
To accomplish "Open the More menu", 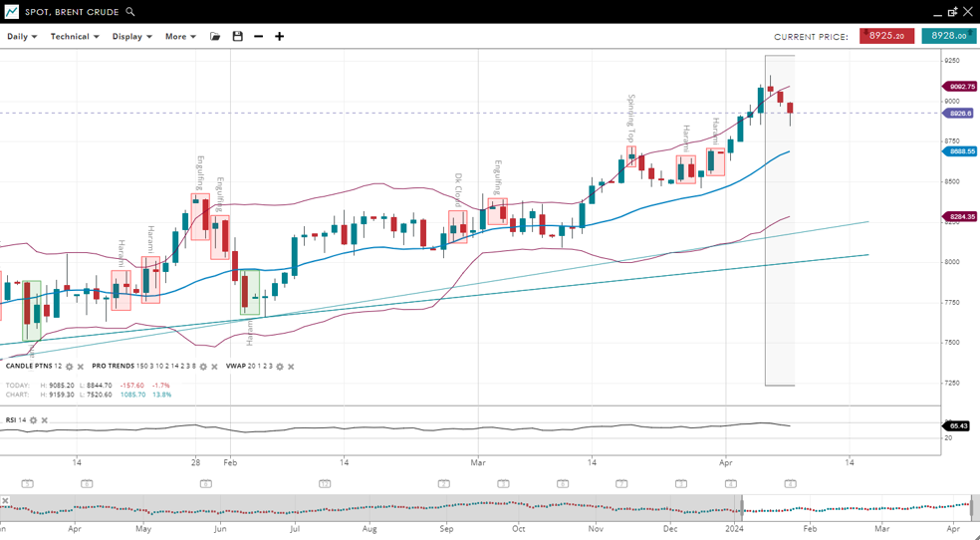I will [x=180, y=37].
